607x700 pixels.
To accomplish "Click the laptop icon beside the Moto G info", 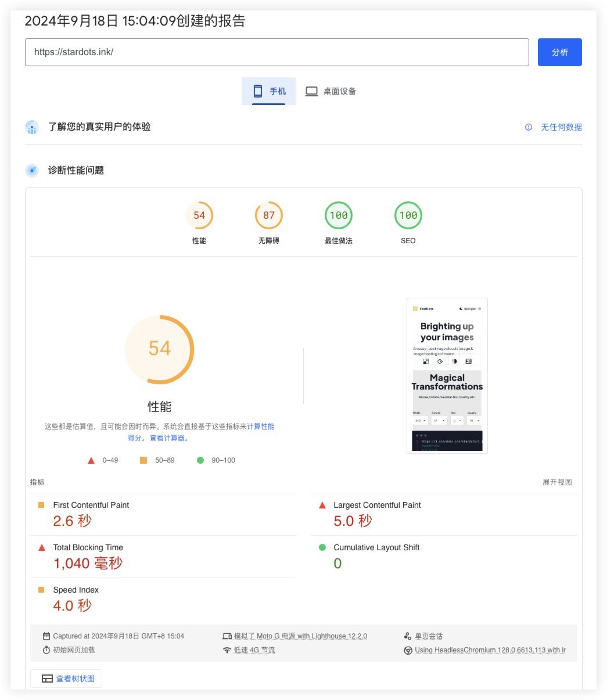I will coord(227,636).
